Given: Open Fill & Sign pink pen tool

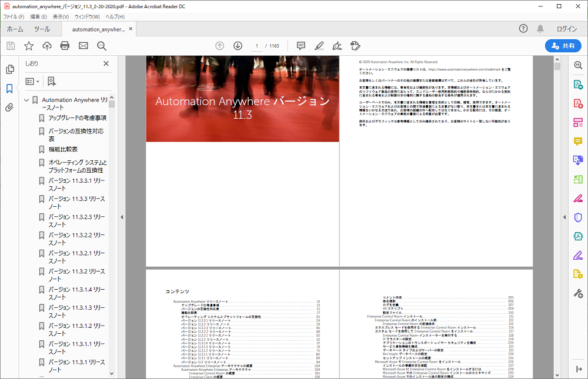Looking at the screenshot, I should 578,198.
